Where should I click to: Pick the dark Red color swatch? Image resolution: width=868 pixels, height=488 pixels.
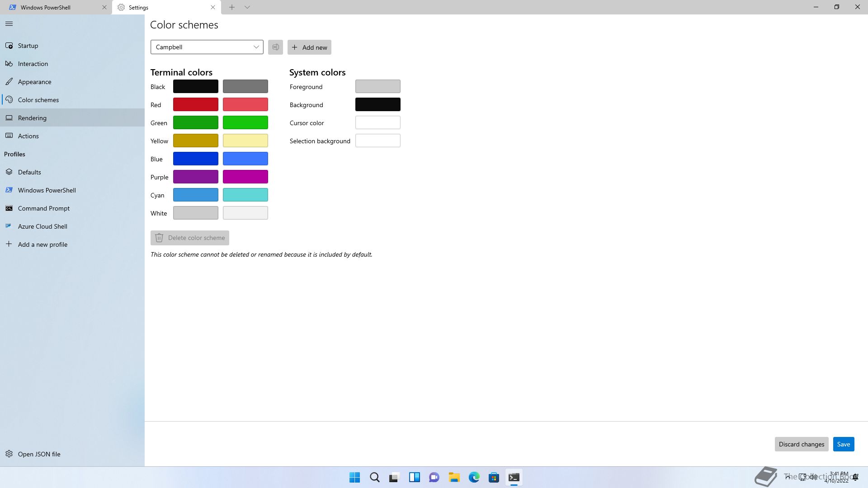(196, 104)
